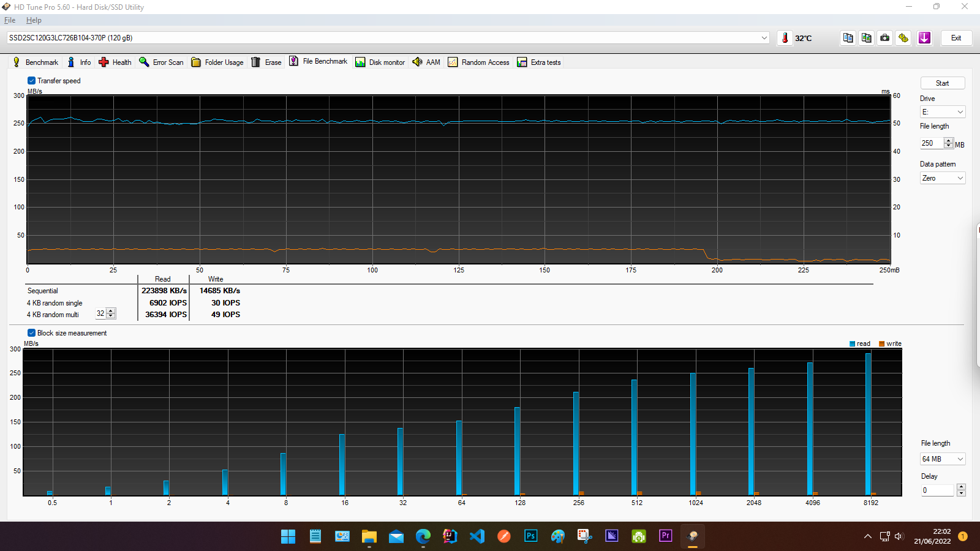Open the Health tab
This screenshot has height=551, width=980.
pos(115,62)
